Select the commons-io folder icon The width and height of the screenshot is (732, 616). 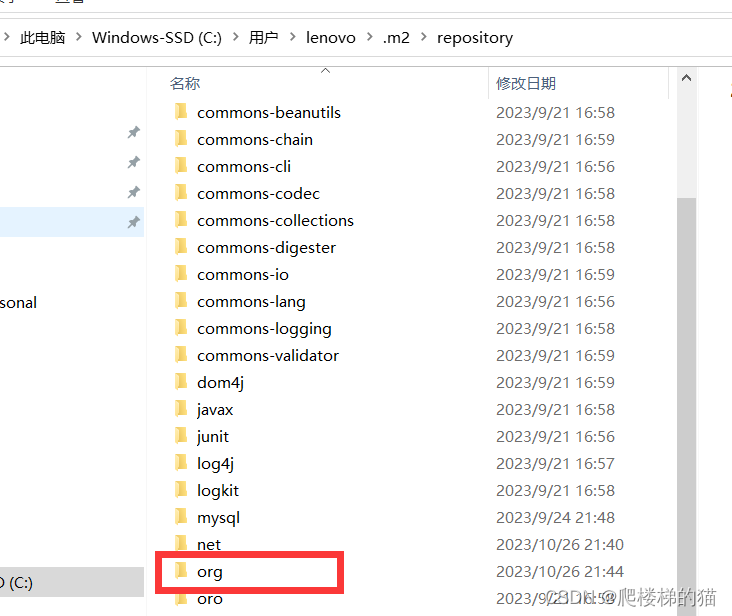181,274
